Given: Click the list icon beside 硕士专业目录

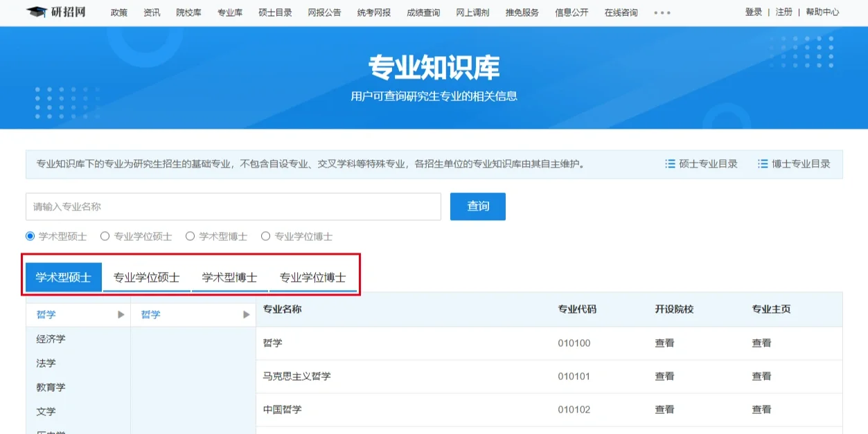Looking at the screenshot, I should (x=671, y=164).
